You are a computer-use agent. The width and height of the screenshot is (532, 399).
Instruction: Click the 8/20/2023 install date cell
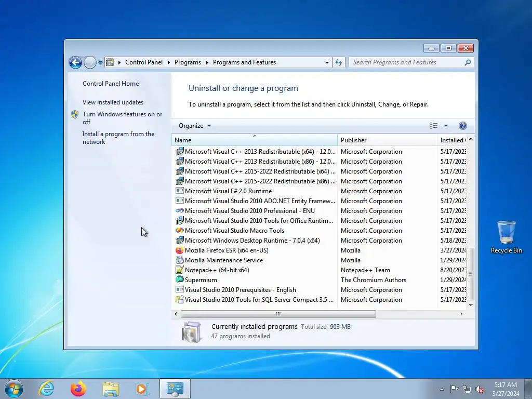click(453, 270)
